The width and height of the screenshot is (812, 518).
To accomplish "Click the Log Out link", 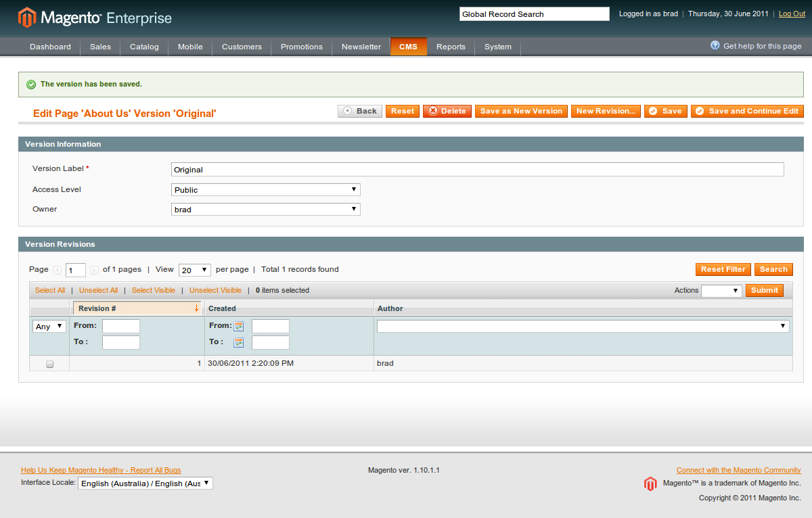I will click(x=792, y=14).
